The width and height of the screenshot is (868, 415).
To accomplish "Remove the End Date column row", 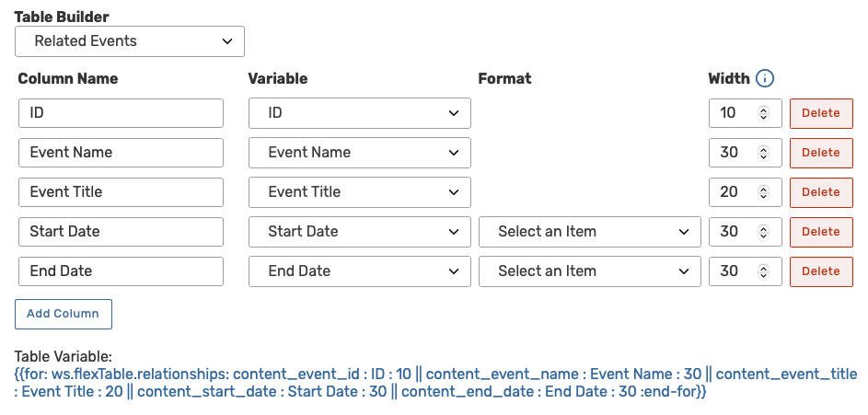I will pyautogui.click(x=821, y=271).
